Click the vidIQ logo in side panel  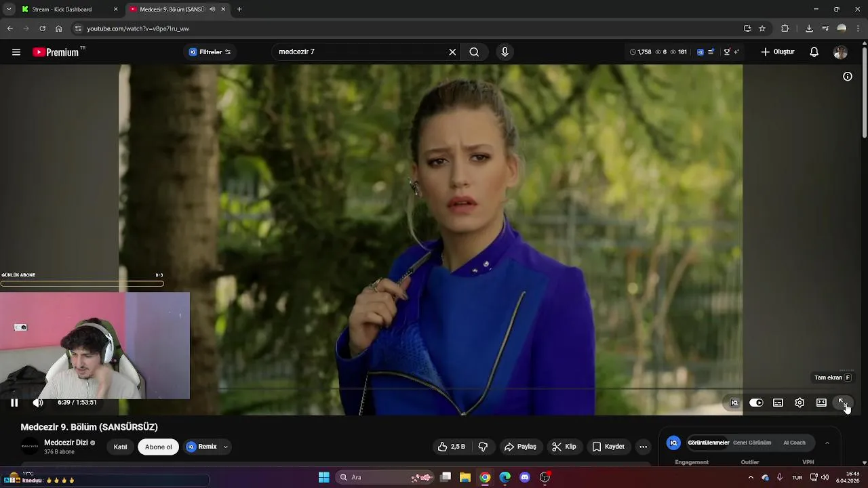click(x=673, y=443)
